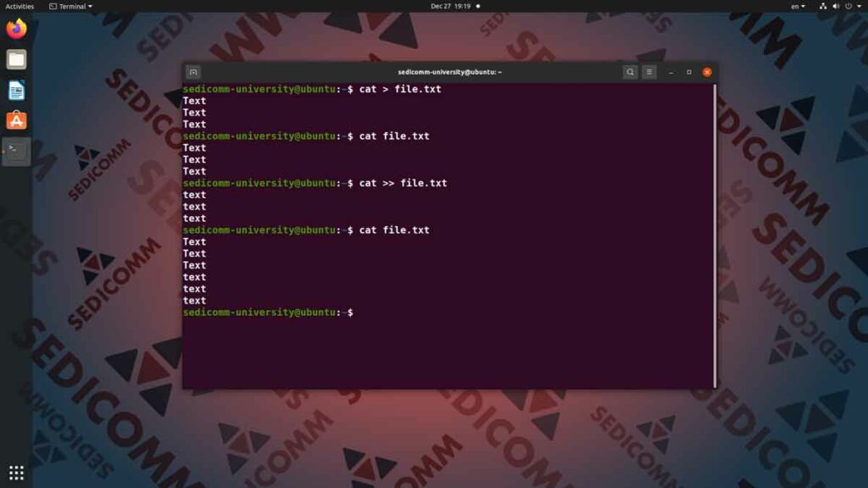Maximize the terminal window
Viewport: 868px width, 488px height.
[x=688, y=72]
